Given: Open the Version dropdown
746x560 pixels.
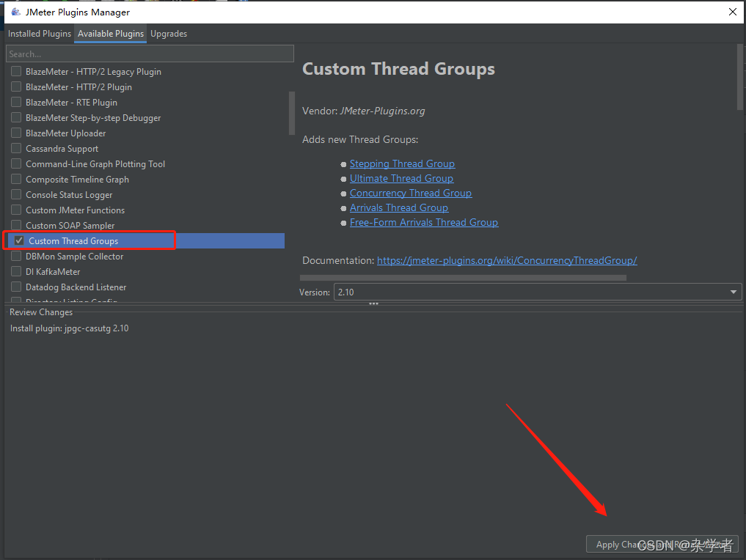Looking at the screenshot, I should [733, 291].
